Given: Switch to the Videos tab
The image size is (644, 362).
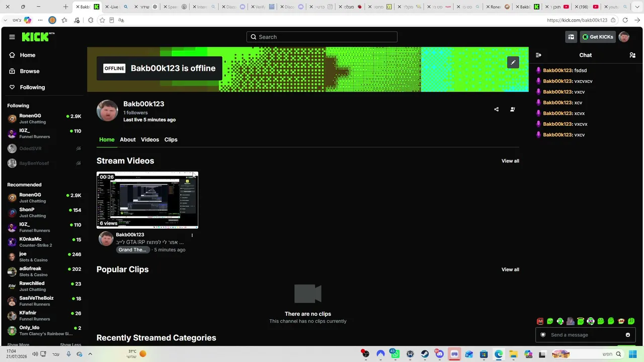Looking at the screenshot, I should point(150,140).
